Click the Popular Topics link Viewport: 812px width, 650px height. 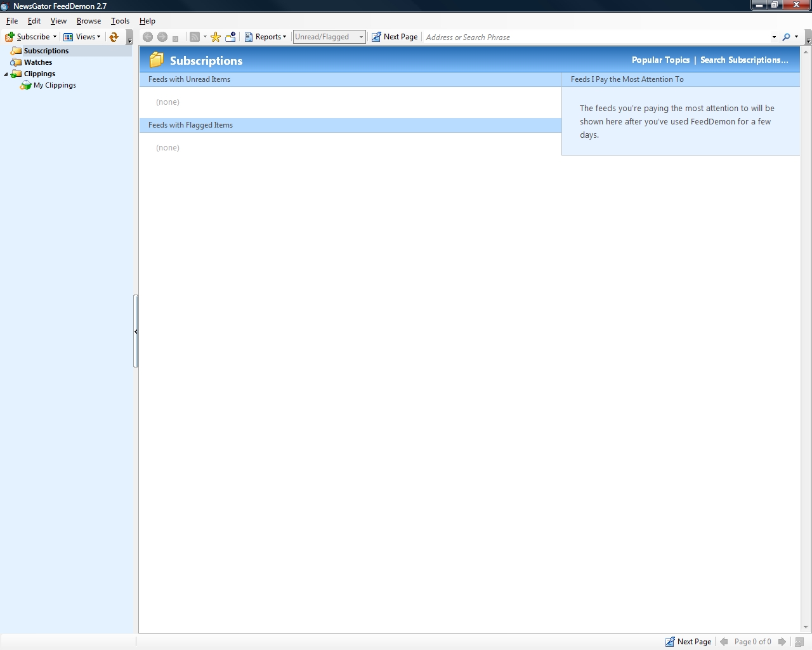click(x=660, y=60)
